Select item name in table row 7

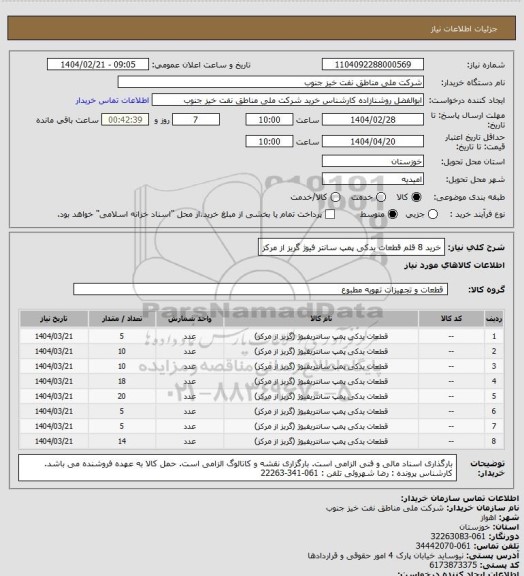(321, 426)
